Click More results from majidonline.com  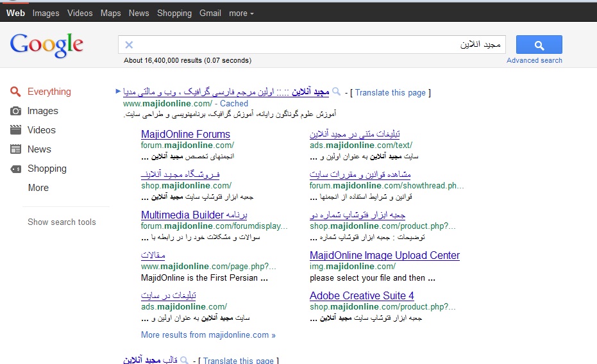coord(208,335)
